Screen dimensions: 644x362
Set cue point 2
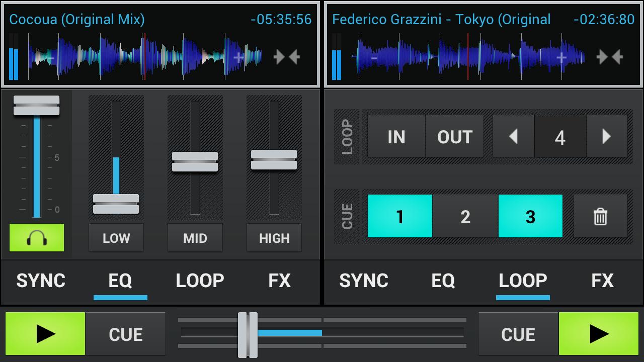pyautogui.click(x=465, y=216)
